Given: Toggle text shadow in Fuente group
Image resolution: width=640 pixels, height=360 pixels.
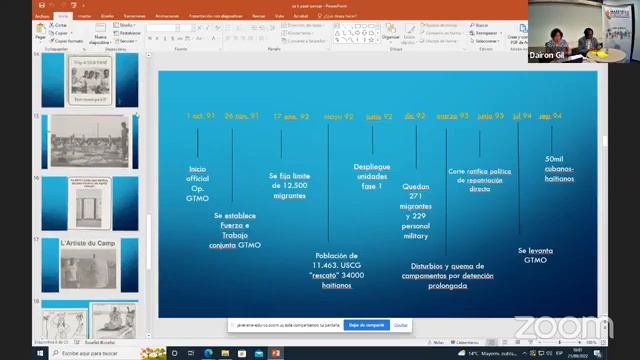Looking at the screenshot, I should click(x=172, y=38).
